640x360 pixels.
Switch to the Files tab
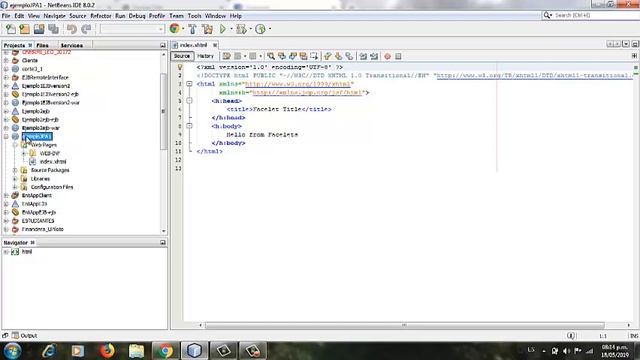click(x=42, y=45)
